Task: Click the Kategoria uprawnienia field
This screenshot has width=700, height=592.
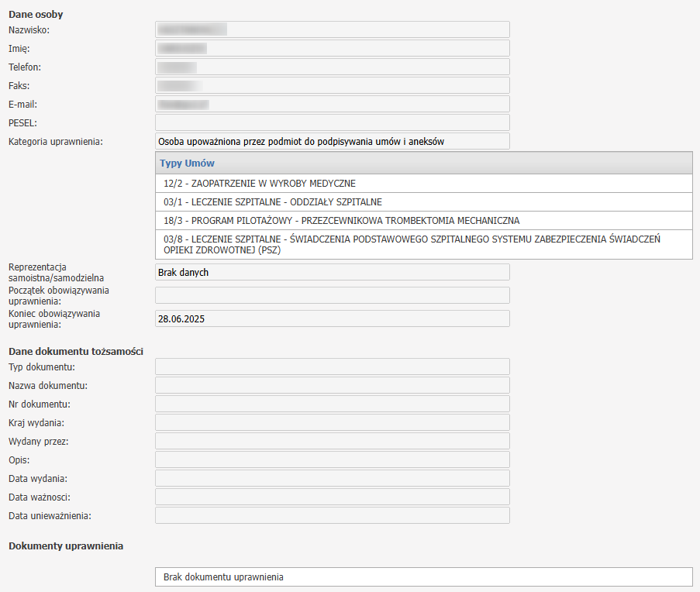Action: pos(333,141)
